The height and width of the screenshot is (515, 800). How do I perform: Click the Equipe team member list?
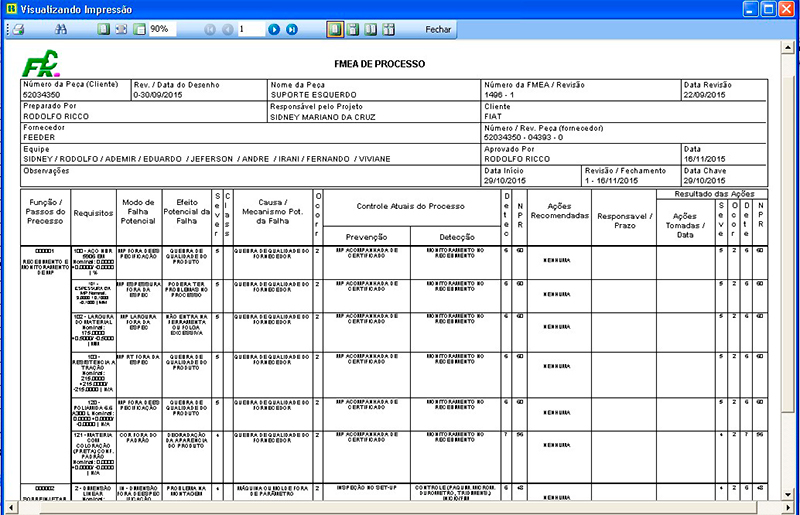207,159
